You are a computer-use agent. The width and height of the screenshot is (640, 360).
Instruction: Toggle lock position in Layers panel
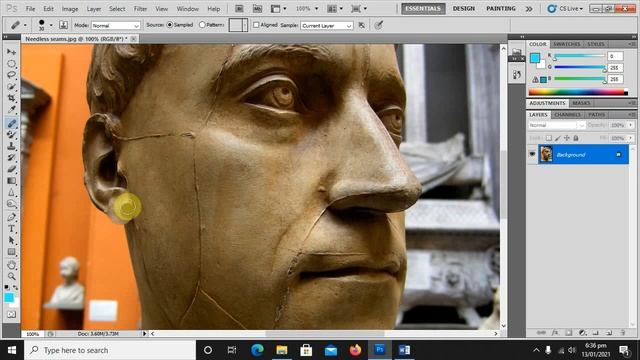point(567,138)
